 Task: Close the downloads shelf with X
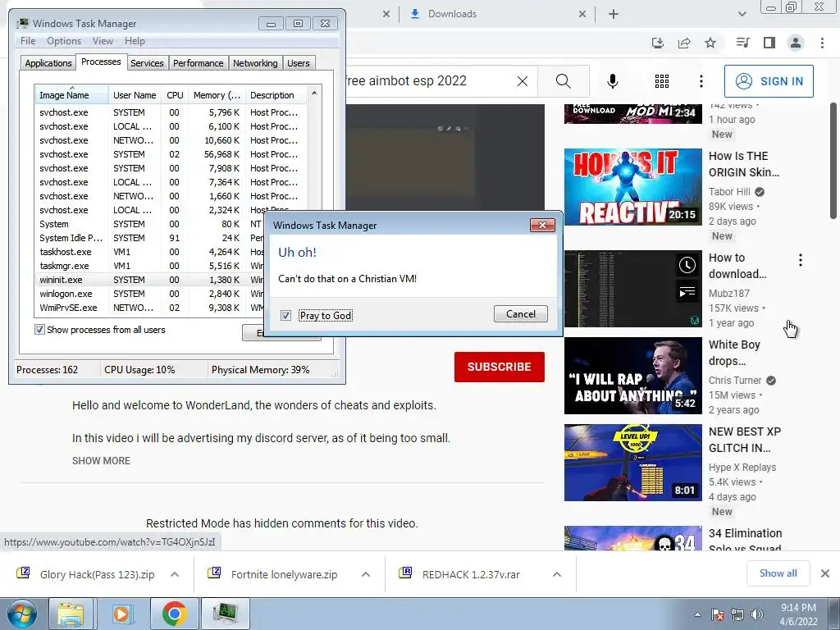tap(825, 573)
